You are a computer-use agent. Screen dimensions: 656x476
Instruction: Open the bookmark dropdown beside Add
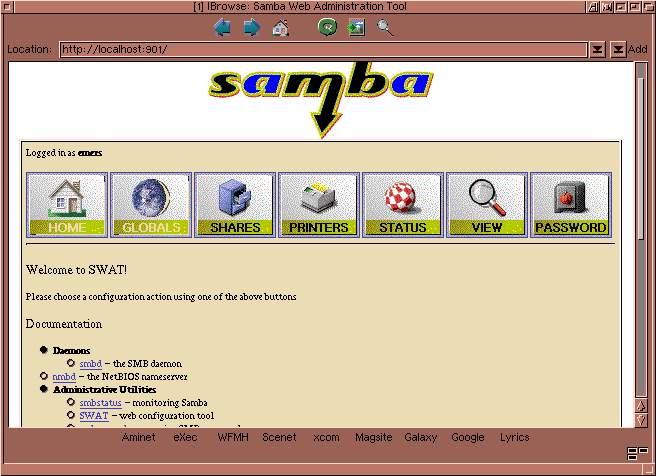(x=618, y=49)
